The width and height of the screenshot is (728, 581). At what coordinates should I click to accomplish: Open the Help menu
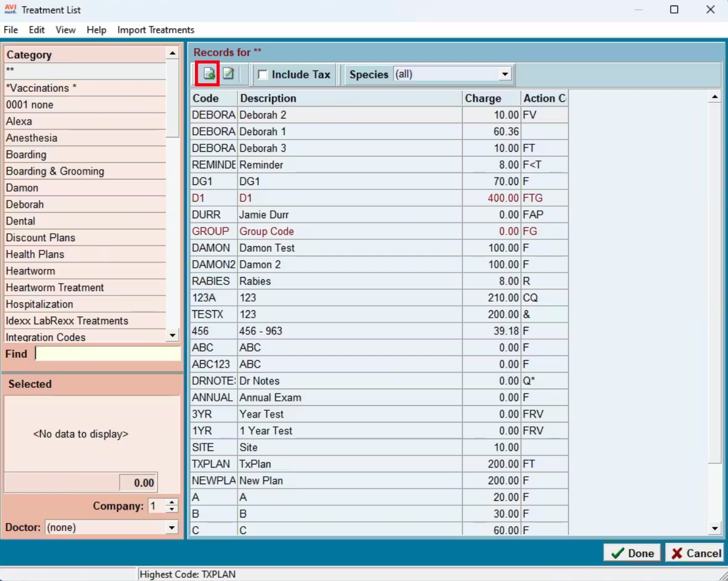point(97,30)
